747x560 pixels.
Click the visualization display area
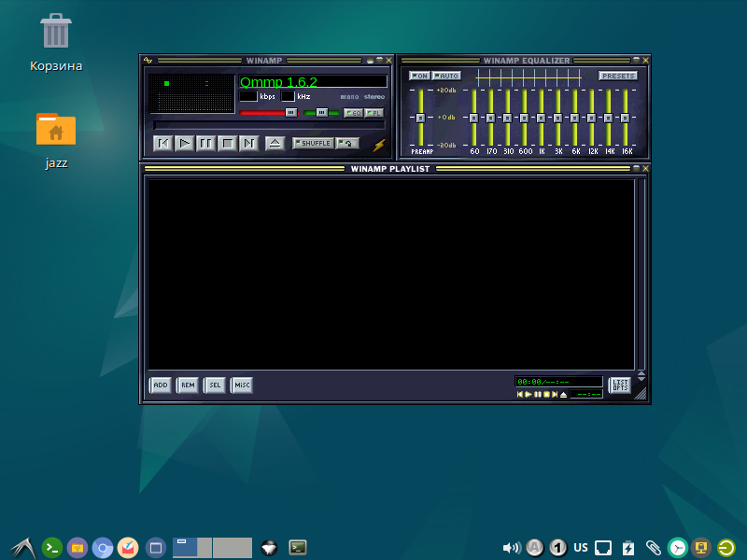[x=192, y=94]
